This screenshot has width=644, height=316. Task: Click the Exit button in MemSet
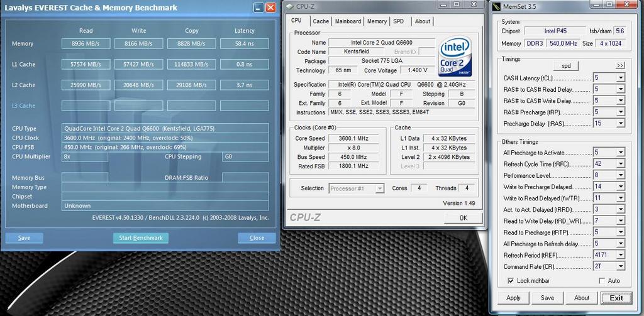click(616, 298)
